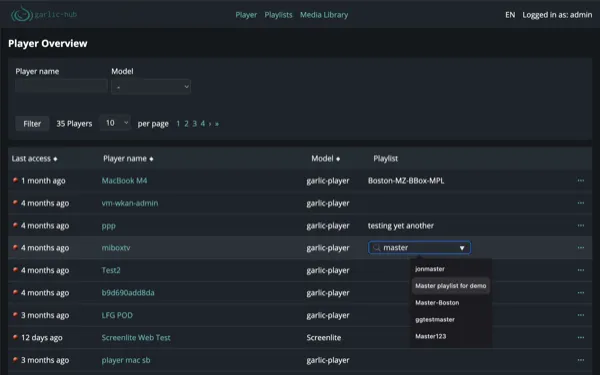Viewport: 600px width, 375px height.
Task: Open actions menu for miboxtv row
Action: coord(580,248)
